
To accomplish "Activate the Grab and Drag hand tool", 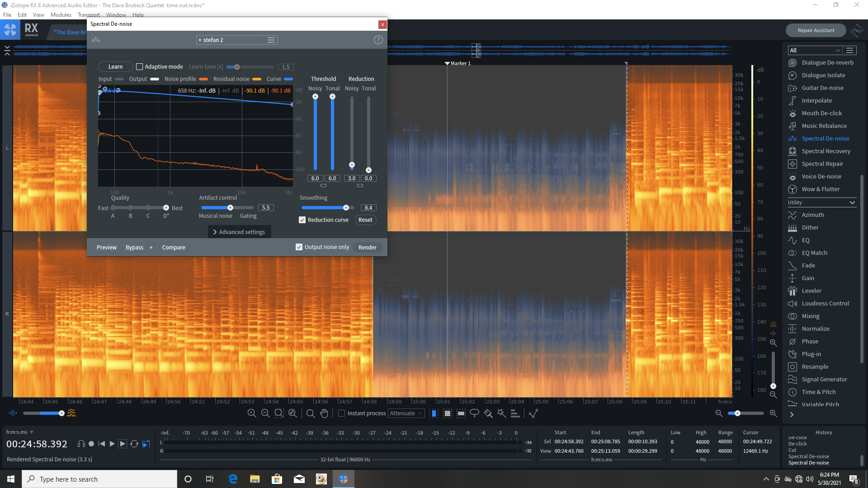I will tap(324, 413).
